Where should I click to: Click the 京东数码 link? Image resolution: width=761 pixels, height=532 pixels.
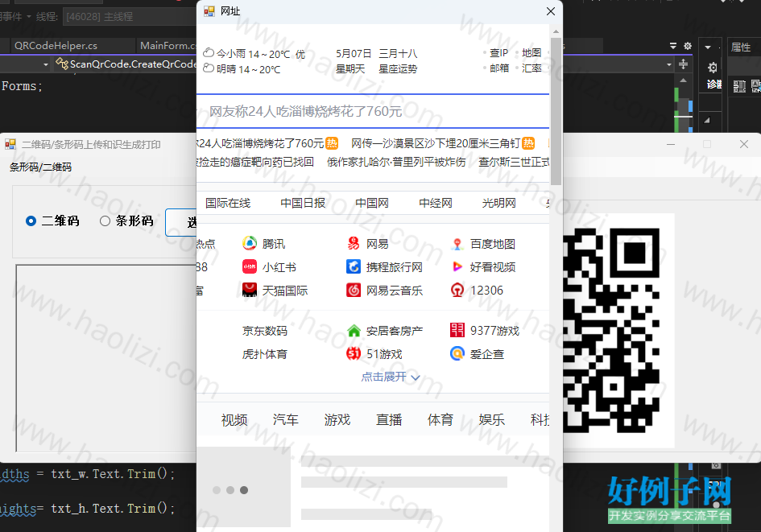265,331
